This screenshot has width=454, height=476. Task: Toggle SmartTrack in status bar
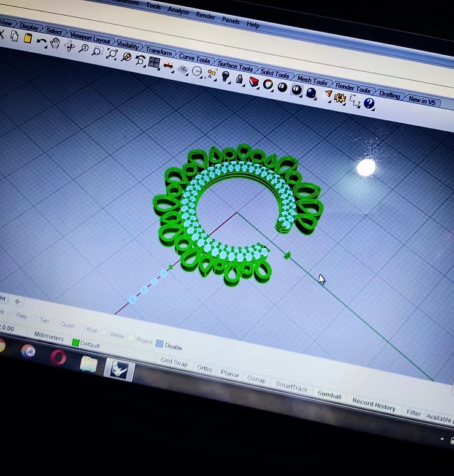(x=291, y=386)
